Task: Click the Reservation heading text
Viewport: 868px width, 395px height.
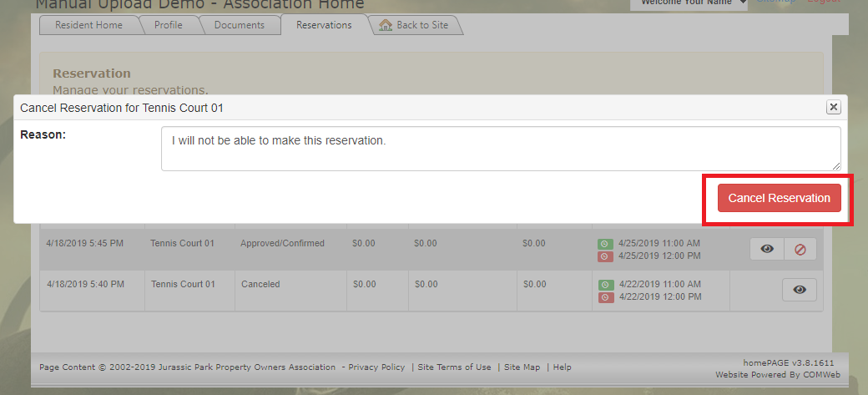Action: 91,73
